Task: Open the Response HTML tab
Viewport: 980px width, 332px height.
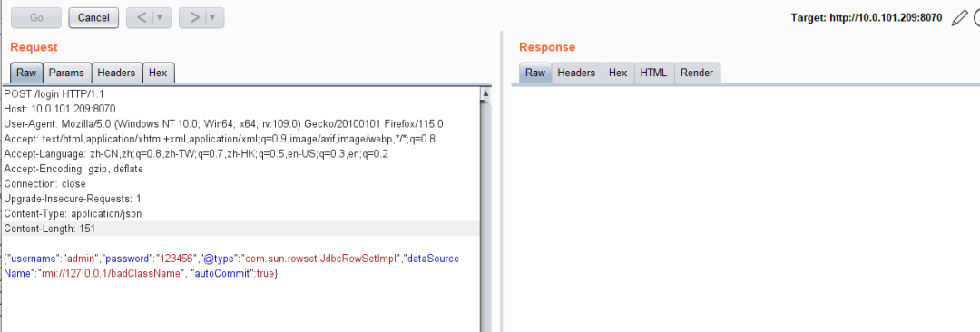Action: click(653, 73)
